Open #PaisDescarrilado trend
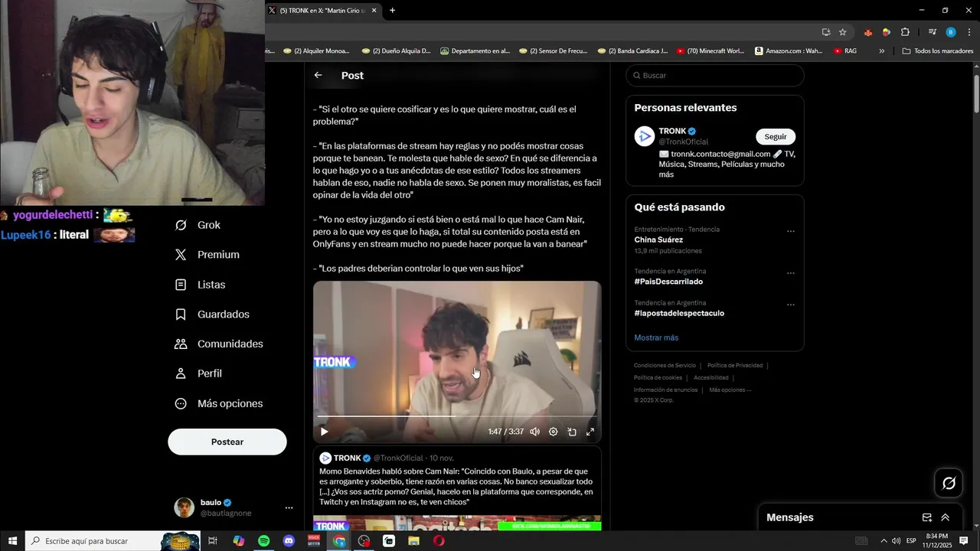This screenshot has width=980, height=551. coord(668,282)
